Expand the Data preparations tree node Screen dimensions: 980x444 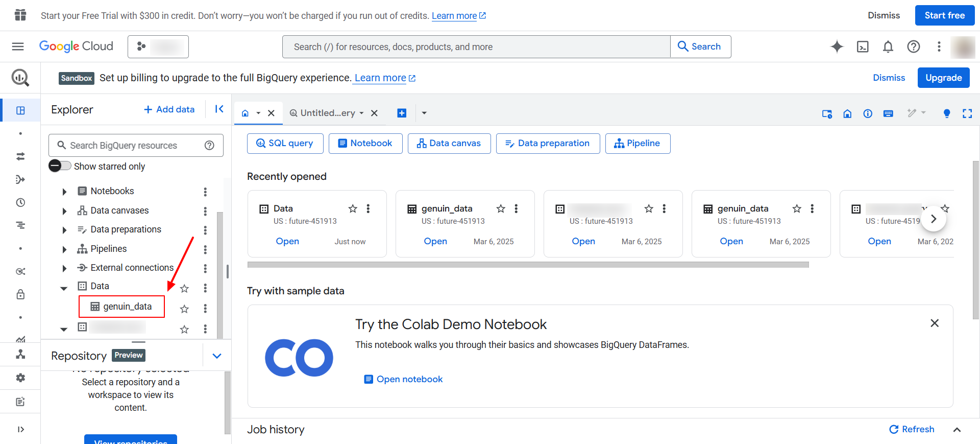(64, 230)
